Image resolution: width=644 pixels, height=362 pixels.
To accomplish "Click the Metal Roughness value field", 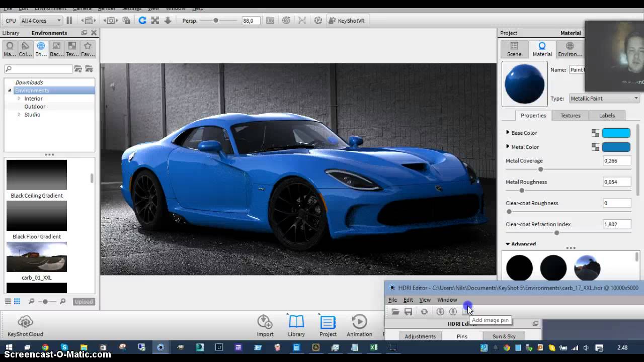I will (x=617, y=182).
